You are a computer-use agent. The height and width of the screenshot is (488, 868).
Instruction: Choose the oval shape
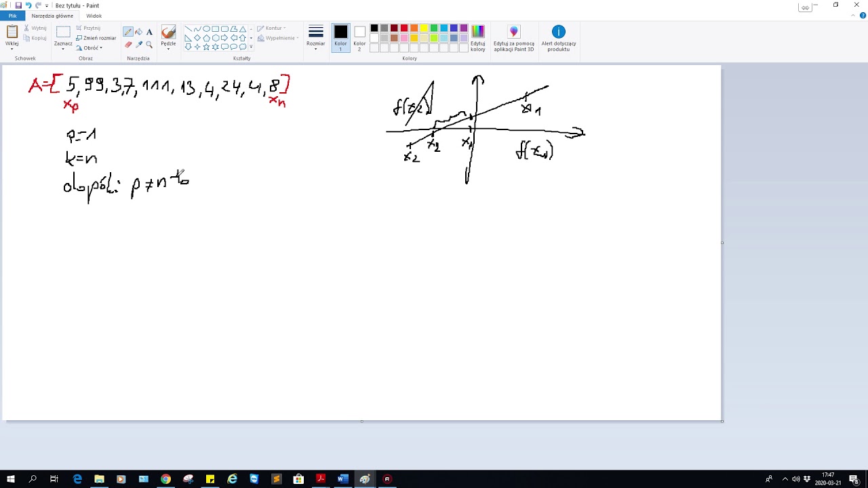206,29
